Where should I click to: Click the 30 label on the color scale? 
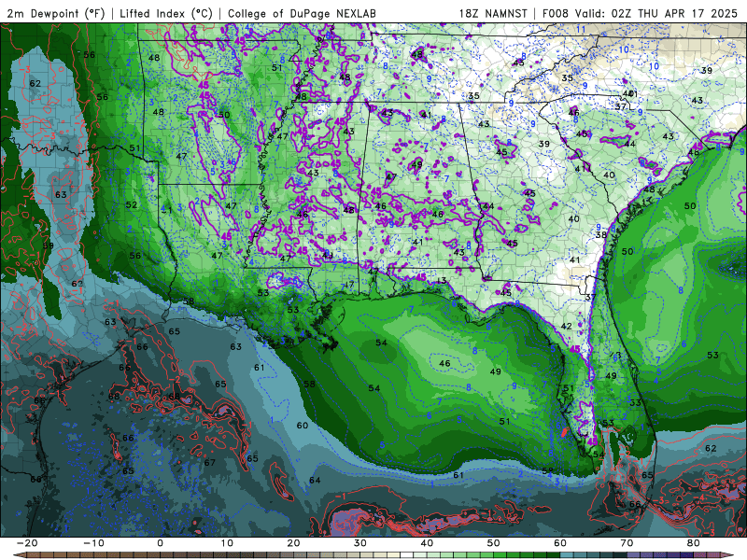click(x=360, y=543)
